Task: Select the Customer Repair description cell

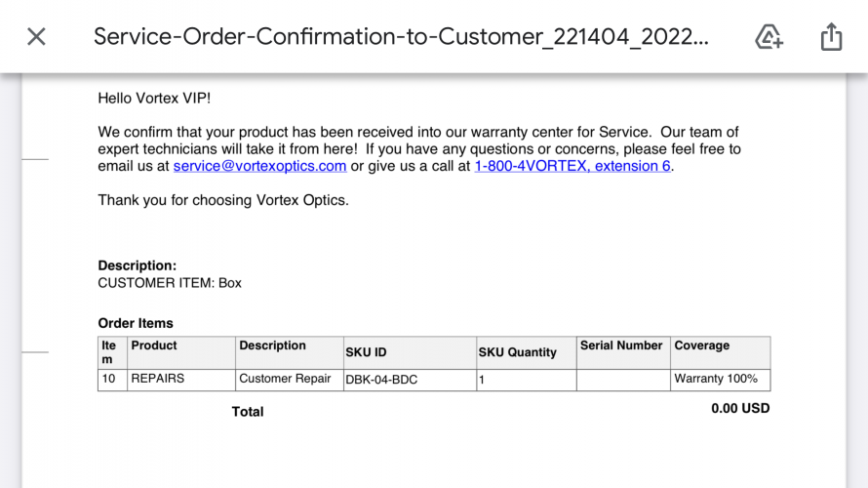Action: (x=285, y=379)
